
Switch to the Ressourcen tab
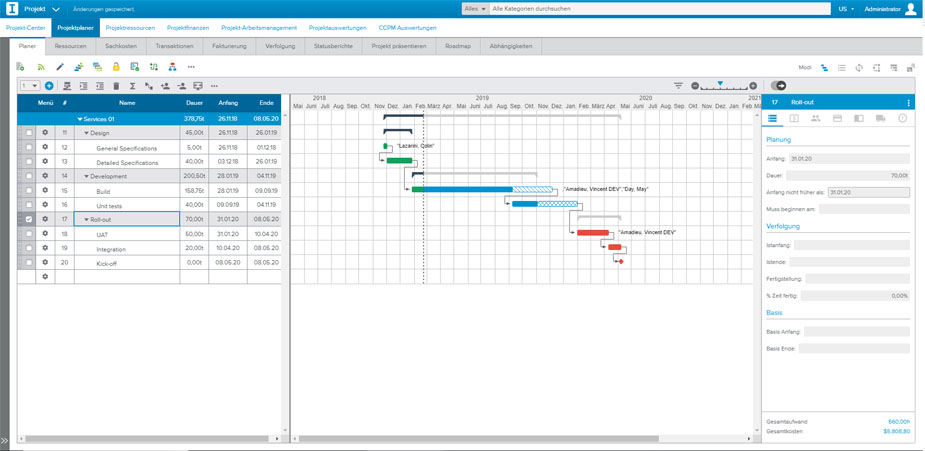tap(71, 46)
